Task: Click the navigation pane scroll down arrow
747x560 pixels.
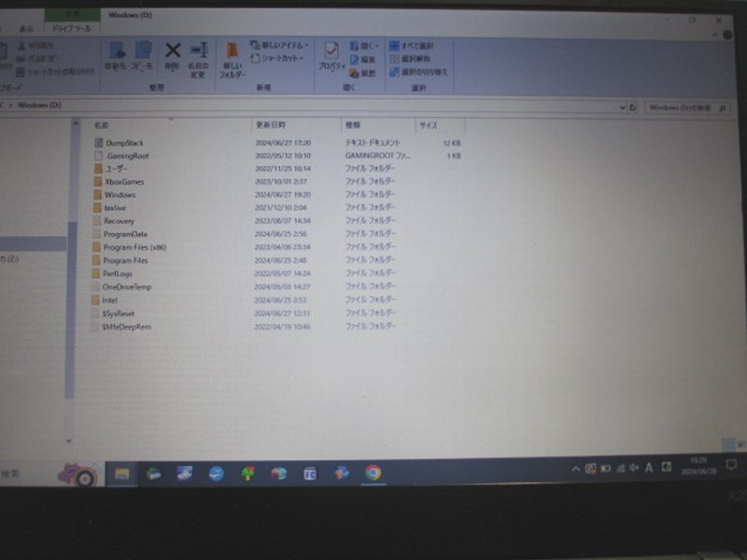Action: pos(69,441)
